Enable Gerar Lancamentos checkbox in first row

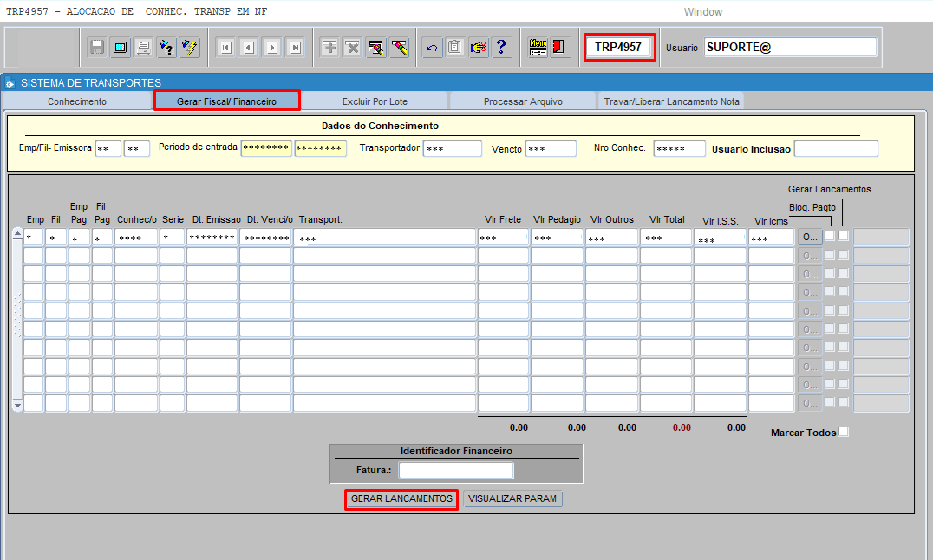[844, 236]
